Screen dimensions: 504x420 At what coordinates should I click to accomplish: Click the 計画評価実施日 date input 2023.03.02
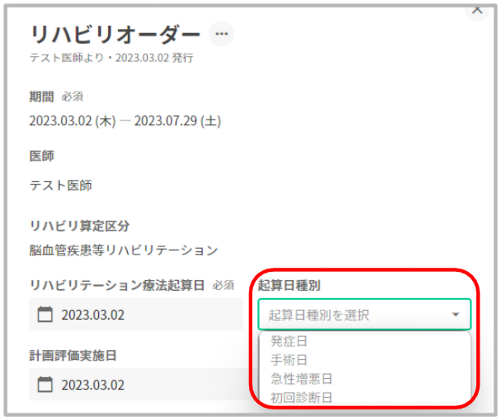93,385
